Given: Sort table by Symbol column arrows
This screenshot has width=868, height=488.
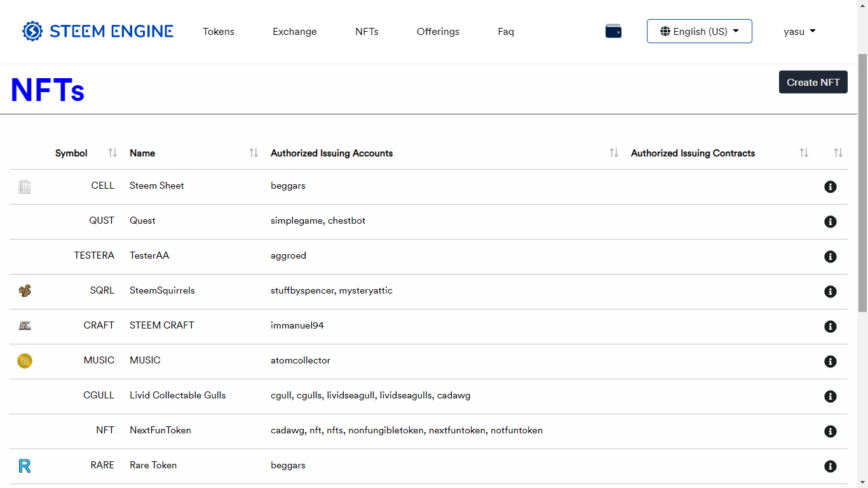Looking at the screenshot, I should (112, 152).
